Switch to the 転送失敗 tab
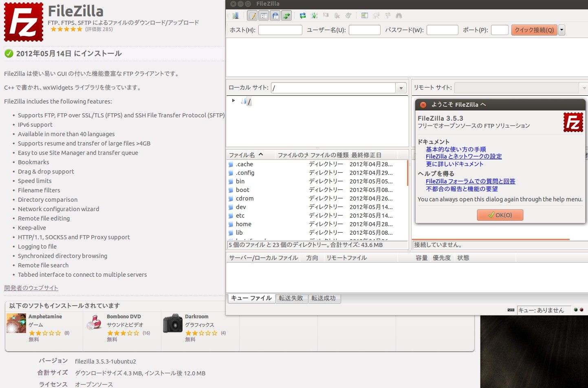 tap(291, 298)
